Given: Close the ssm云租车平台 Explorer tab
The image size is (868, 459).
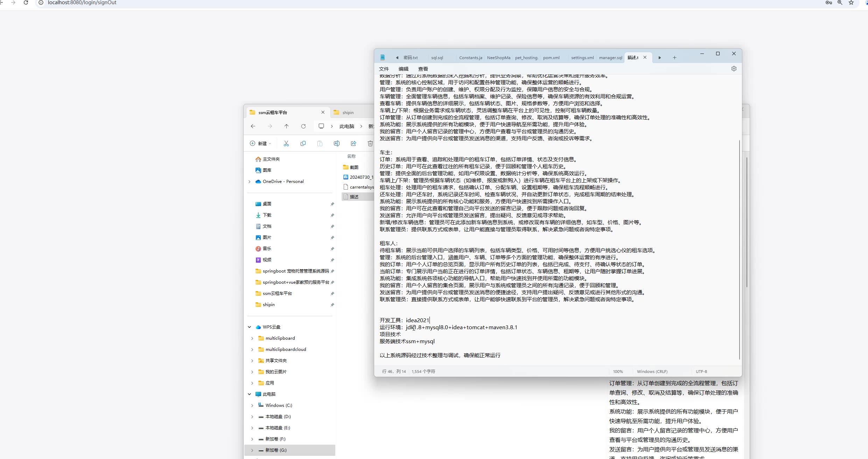Looking at the screenshot, I should pyautogui.click(x=323, y=112).
